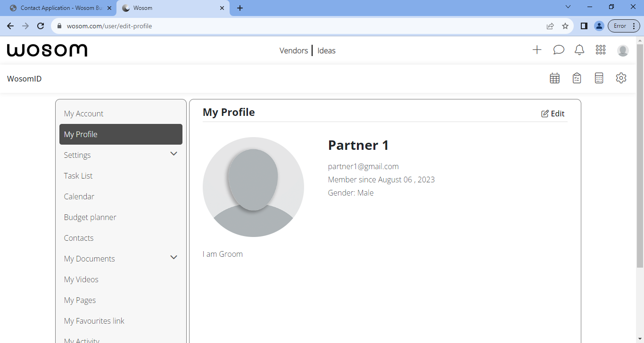Open the browser menu via three-dot icon
Screen dimensions: 644x343
pos(634,26)
